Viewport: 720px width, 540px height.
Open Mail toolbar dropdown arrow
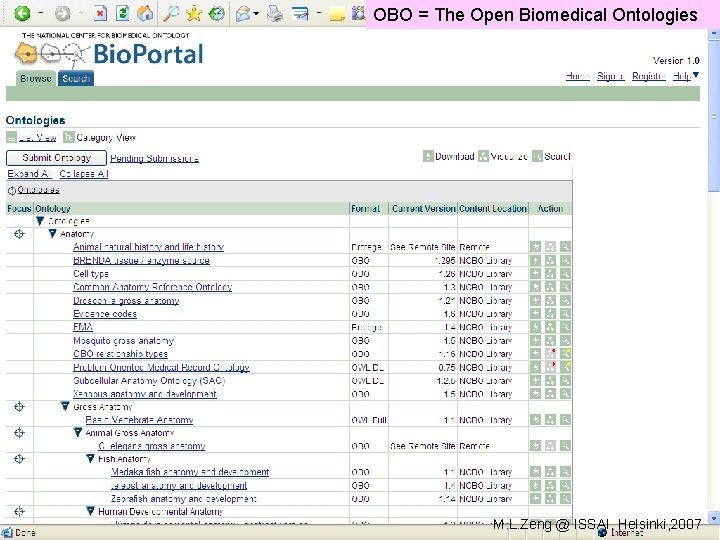coord(256,14)
